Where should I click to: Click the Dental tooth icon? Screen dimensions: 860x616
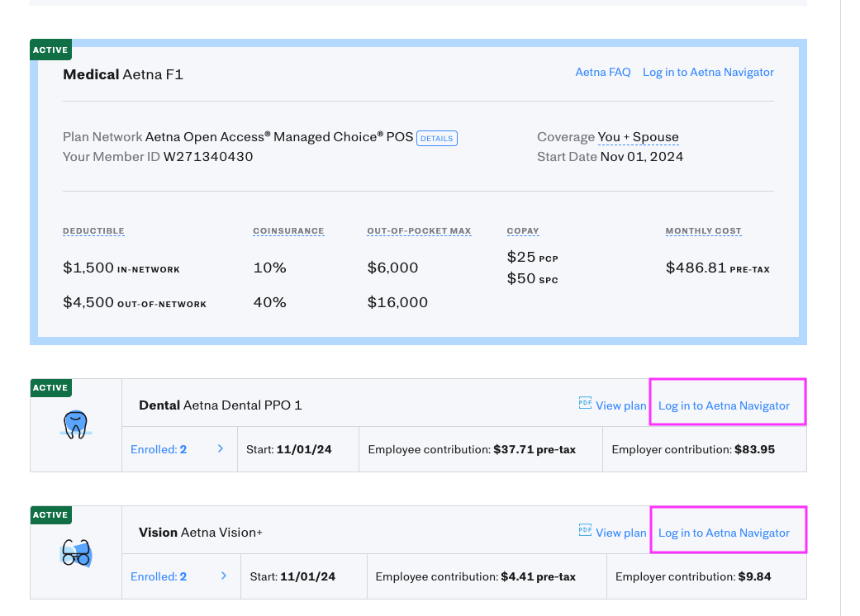pyautogui.click(x=75, y=424)
